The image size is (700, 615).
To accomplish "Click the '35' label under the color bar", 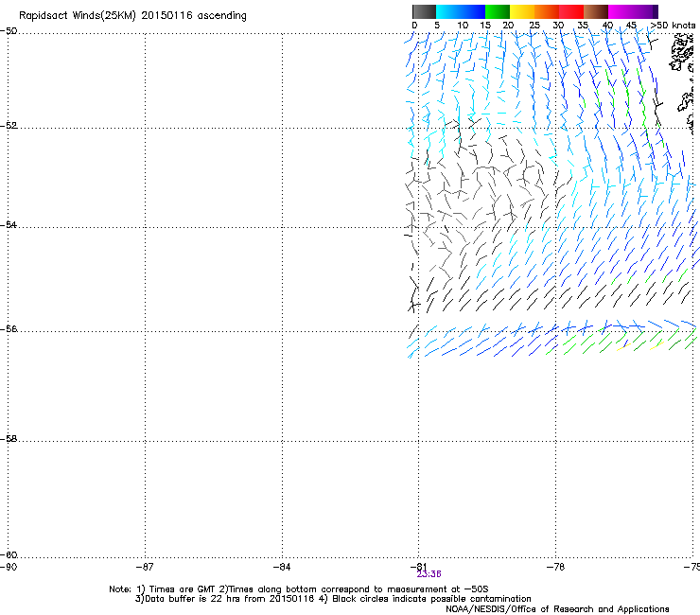I will 583,26.
